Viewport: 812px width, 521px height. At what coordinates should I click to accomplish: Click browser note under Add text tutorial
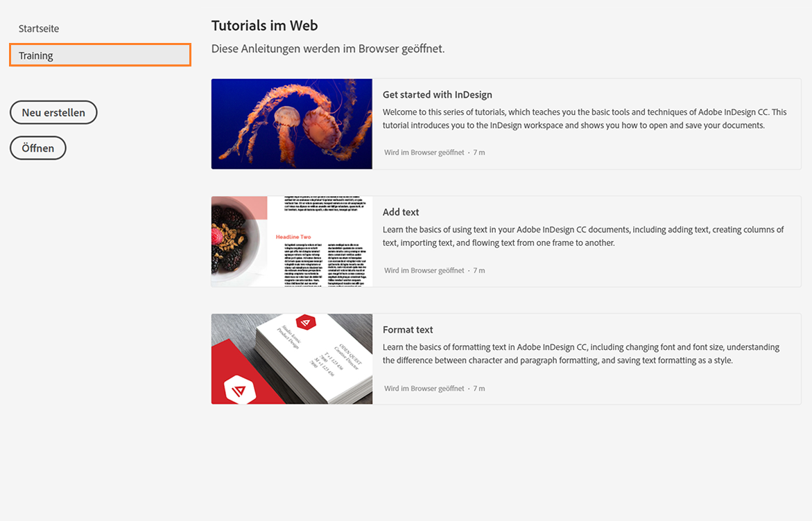[x=424, y=271]
